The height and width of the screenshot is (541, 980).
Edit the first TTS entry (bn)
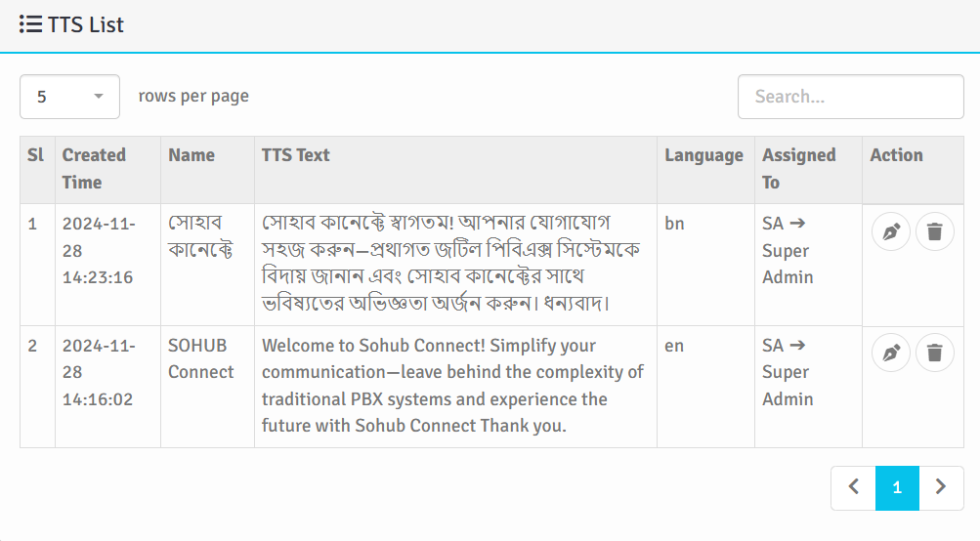coord(890,231)
